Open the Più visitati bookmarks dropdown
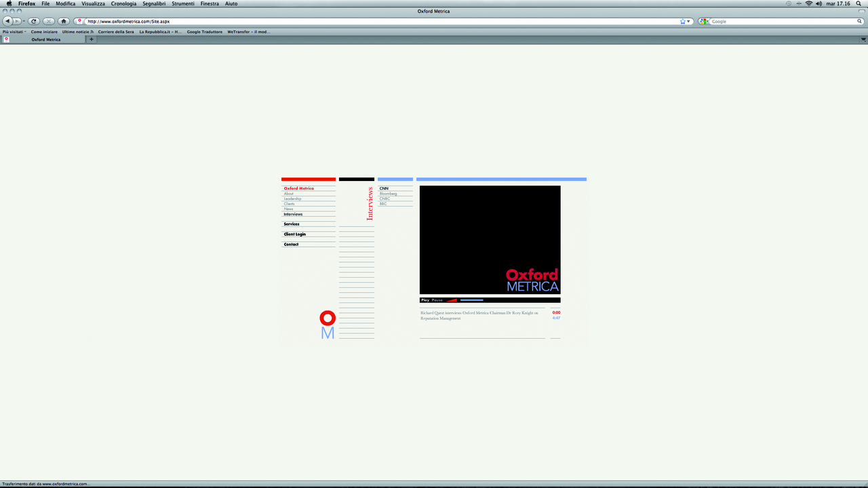This screenshot has width=868, height=488. point(14,31)
